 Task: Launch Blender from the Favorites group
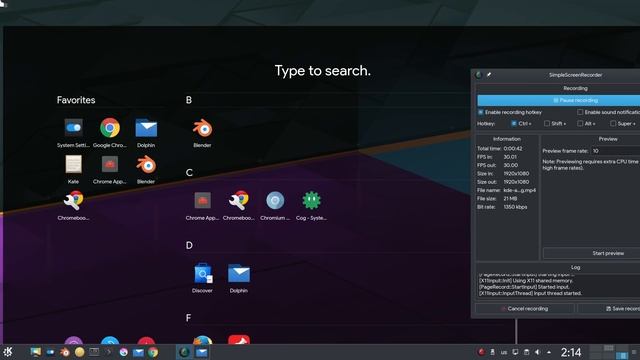[146, 169]
